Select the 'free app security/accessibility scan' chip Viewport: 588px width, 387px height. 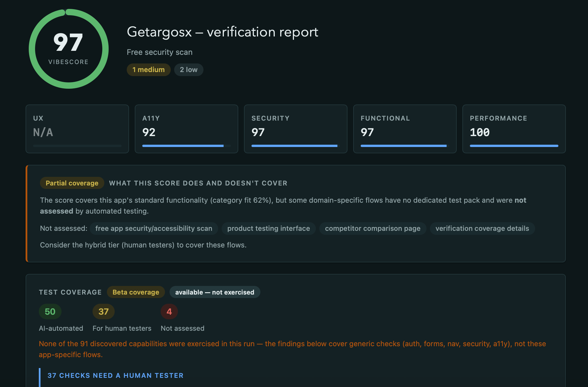(154, 229)
